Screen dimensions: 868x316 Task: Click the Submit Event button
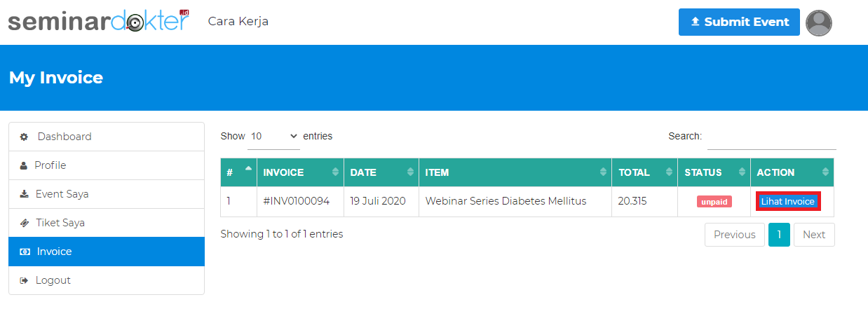[x=739, y=22]
